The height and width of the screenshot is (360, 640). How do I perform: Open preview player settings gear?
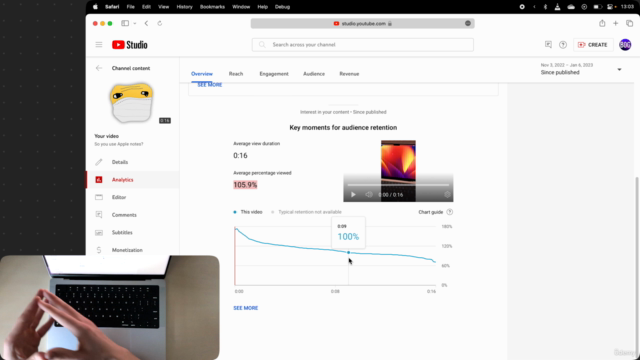click(x=447, y=195)
